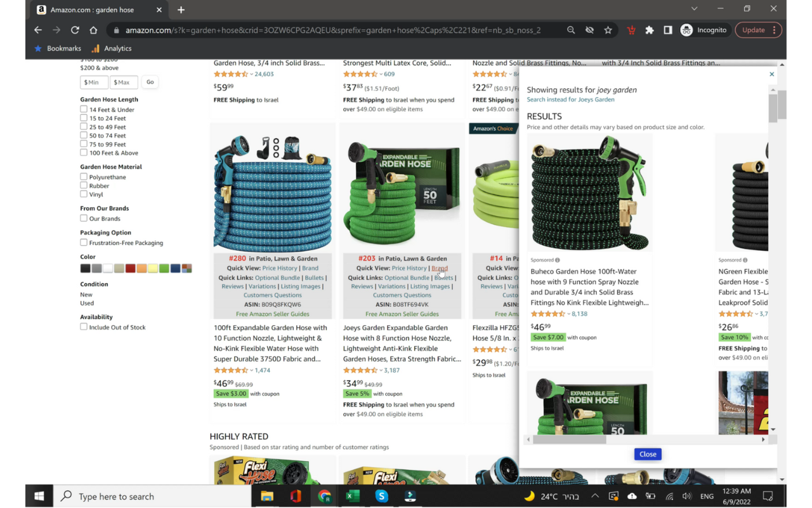
Task: Click the Incognito profile icon
Action: point(686,30)
